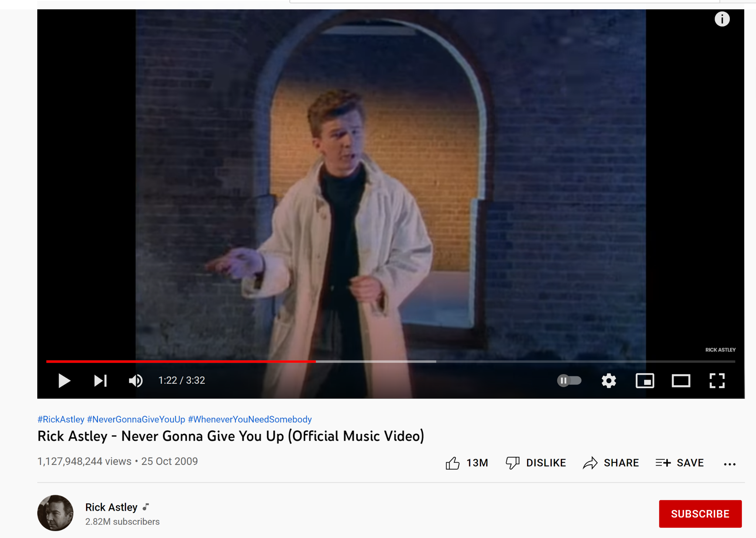
Task: Open the more actions menu
Action: [x=730, y=464]
